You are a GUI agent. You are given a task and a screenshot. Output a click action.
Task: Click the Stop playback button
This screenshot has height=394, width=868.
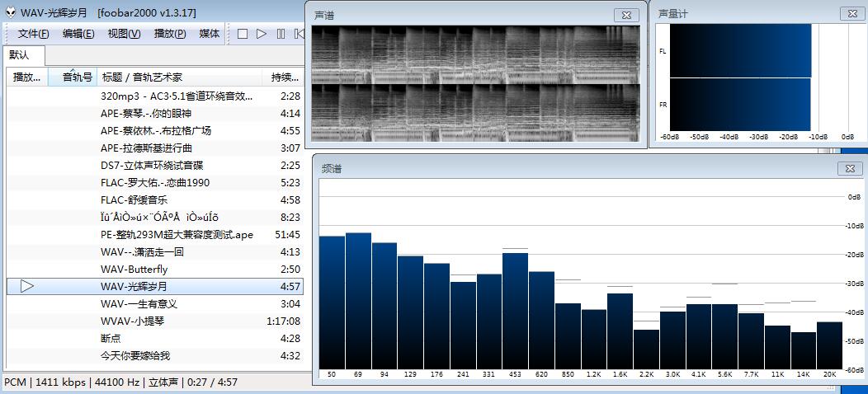coord(243,34)
